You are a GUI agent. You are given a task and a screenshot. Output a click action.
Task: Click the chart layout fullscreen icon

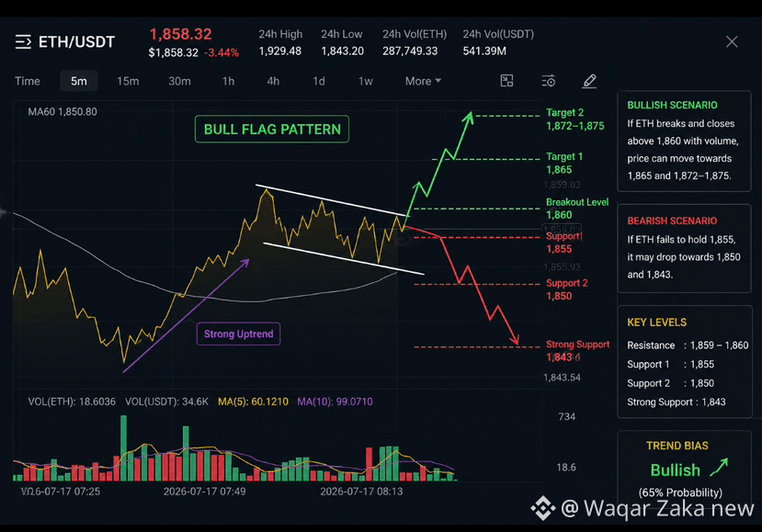coord(506,81)
